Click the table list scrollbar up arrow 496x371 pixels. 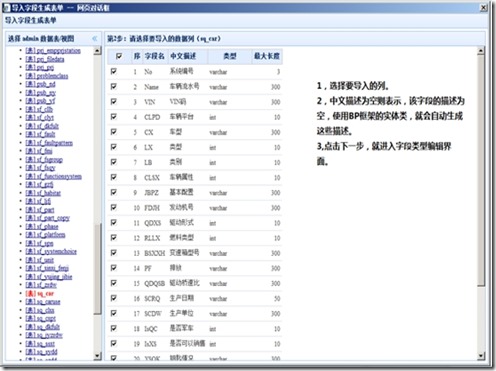[x=97, y=51]
